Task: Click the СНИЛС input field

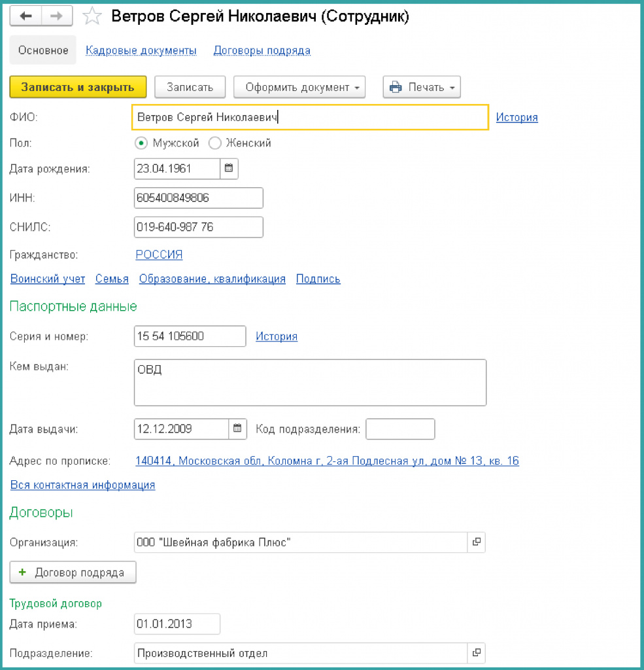Action: point(199,227)
